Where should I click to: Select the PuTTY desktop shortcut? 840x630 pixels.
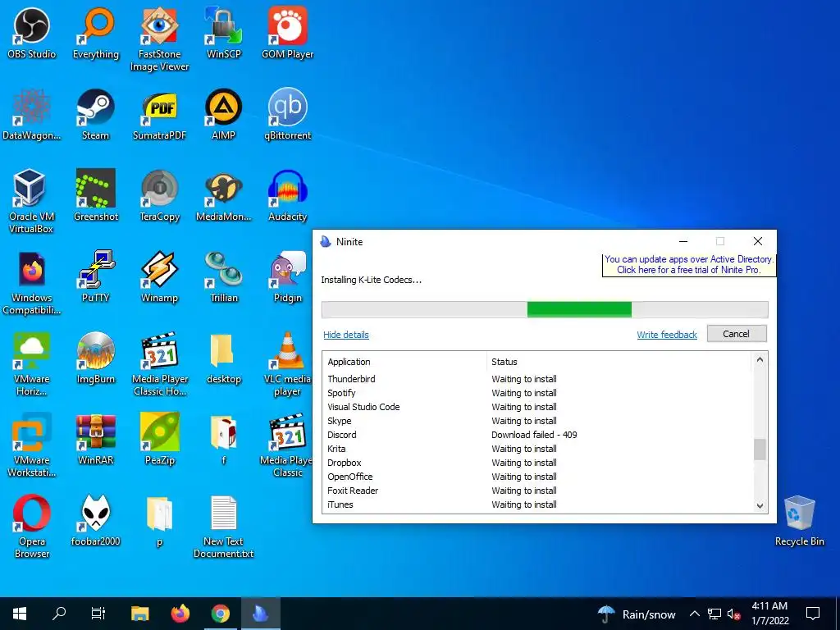pos(96,277)
